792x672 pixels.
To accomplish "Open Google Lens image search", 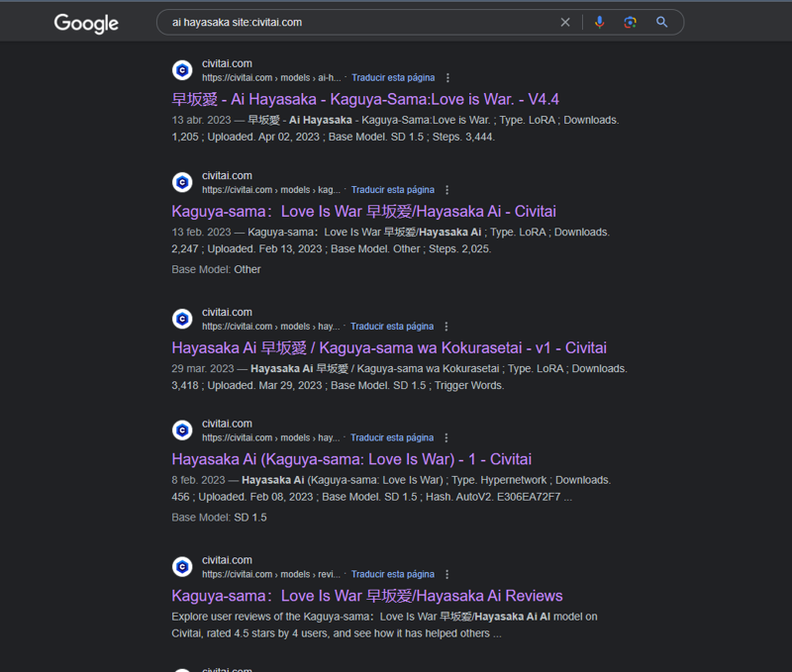I will tap(630, 22).
